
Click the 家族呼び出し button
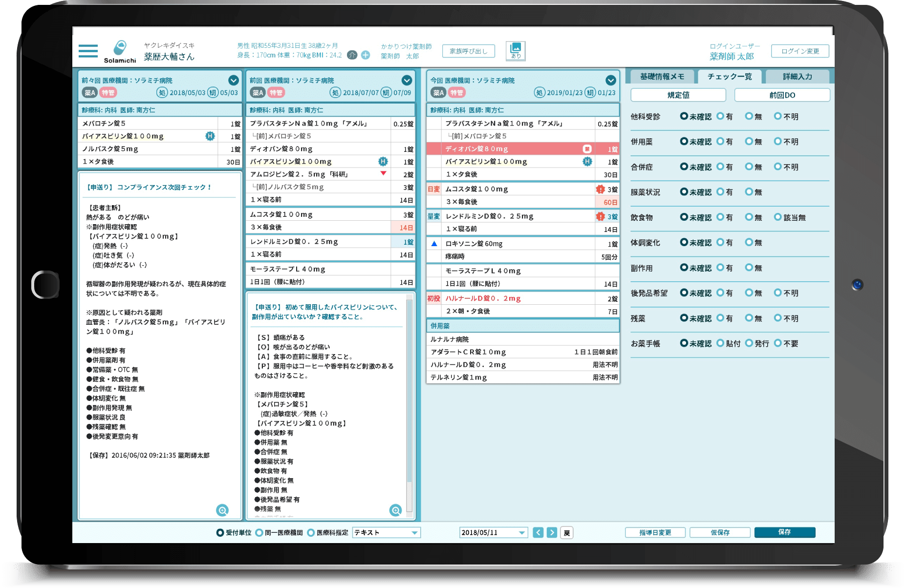[468, 51]
